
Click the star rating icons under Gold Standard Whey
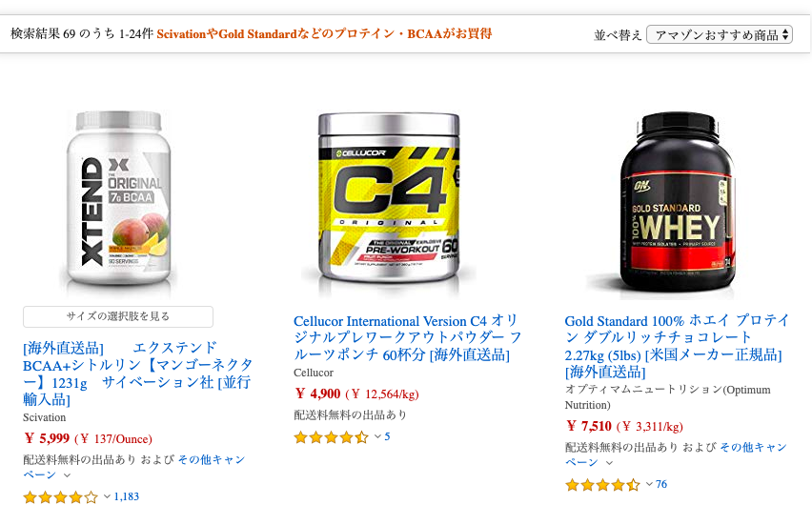(602, 485)
